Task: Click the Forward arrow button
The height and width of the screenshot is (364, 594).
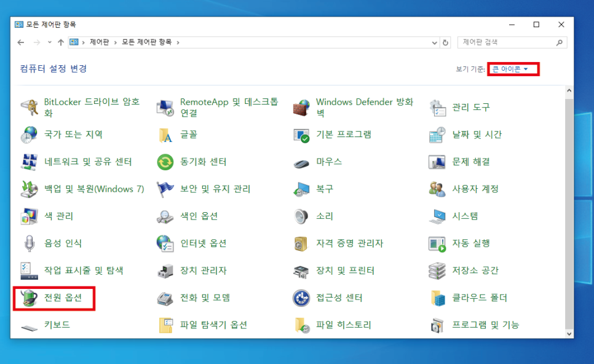Action: click(x=37, y=42)
